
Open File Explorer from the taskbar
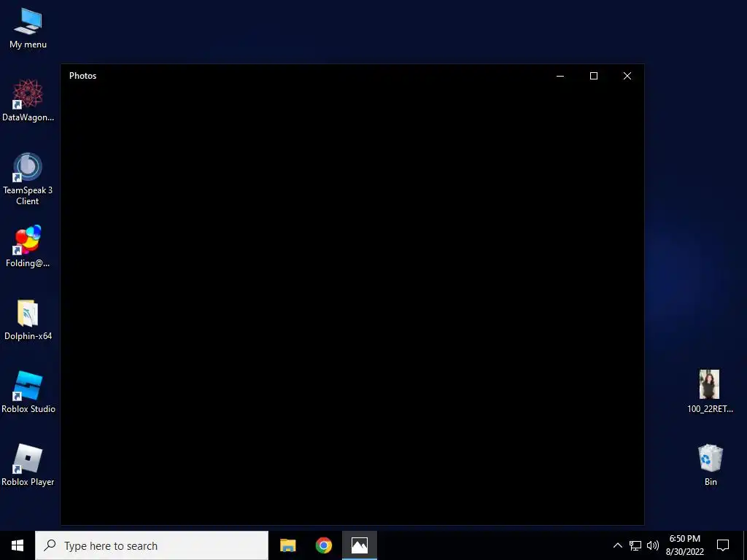287,545
